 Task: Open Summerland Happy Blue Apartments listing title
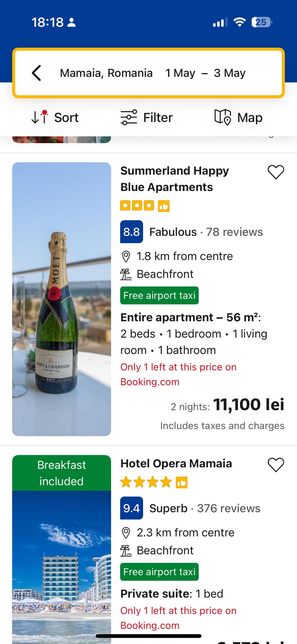(x=174, y=179)
